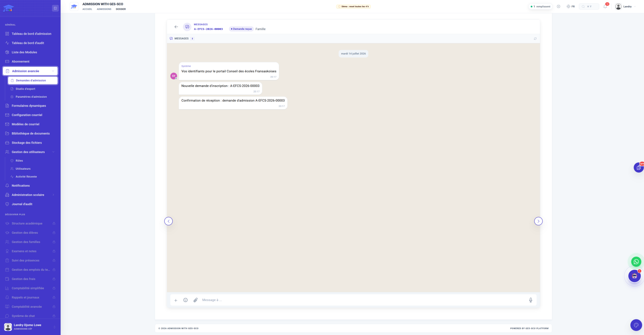Go back with the arrow icon
Image resolution: width=644 pixels, height=335 pixels.
point(176,27)
